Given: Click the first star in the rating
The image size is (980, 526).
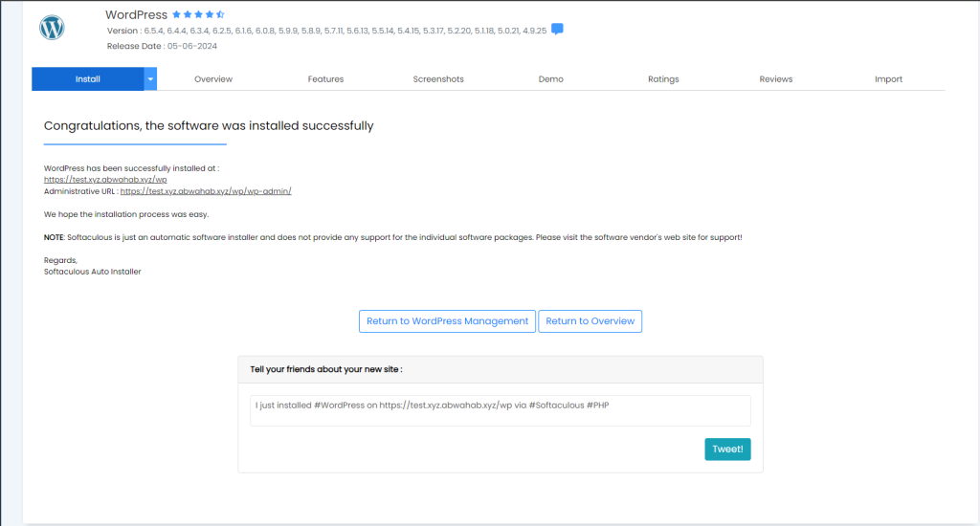Looking at the screenshot, I should click(x=176, y=15).
